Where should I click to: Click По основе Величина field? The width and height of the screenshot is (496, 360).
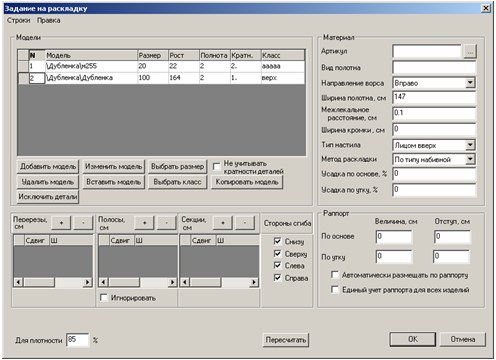tap(394, 237)
